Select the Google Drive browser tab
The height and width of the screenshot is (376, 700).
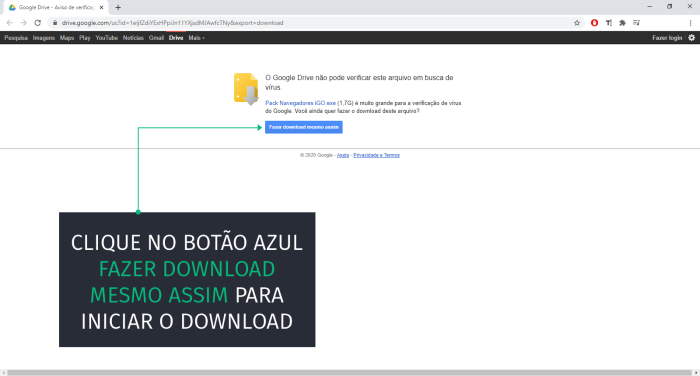coord(56,8)
